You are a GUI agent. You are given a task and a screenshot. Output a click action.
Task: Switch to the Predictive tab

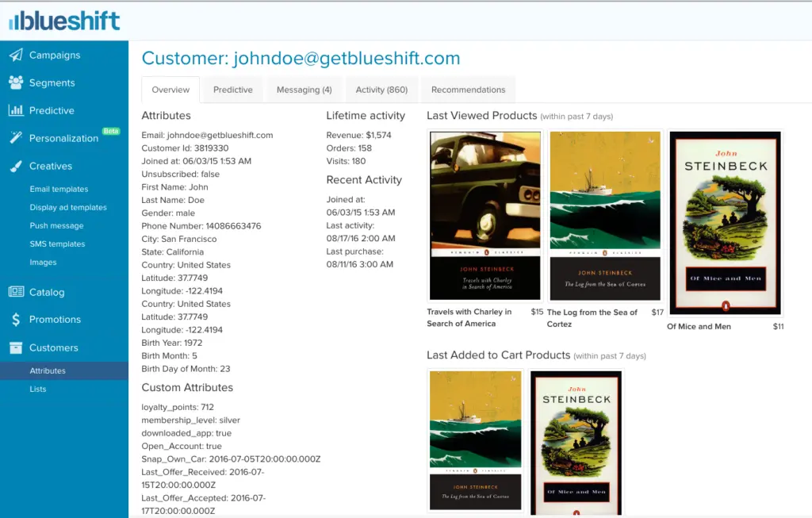point(233,90)
